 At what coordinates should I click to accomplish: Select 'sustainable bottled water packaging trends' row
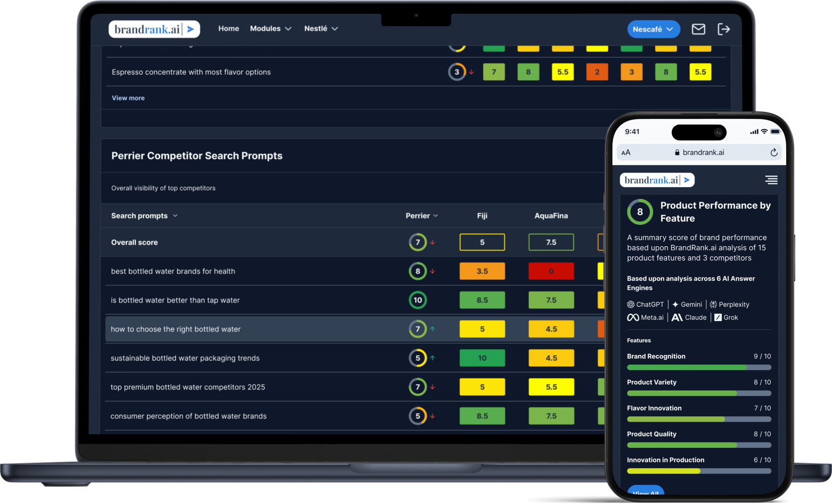click(x=354, y=358)
